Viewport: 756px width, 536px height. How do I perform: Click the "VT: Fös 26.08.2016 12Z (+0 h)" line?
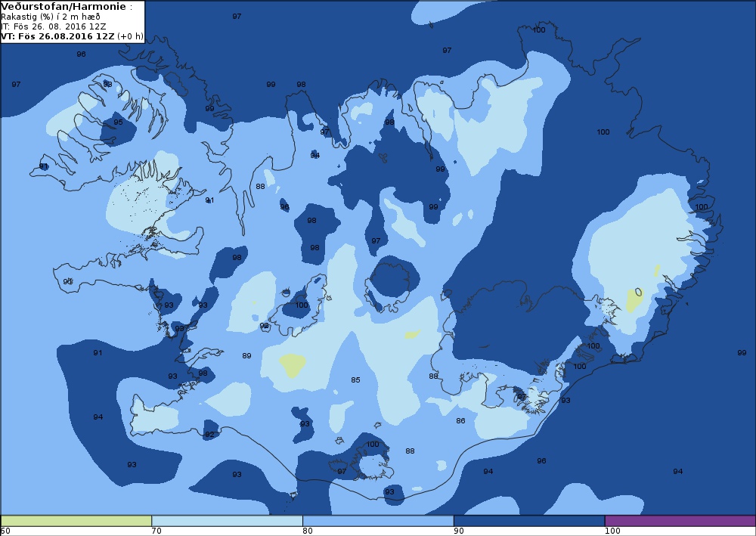(x=73, y=36)
